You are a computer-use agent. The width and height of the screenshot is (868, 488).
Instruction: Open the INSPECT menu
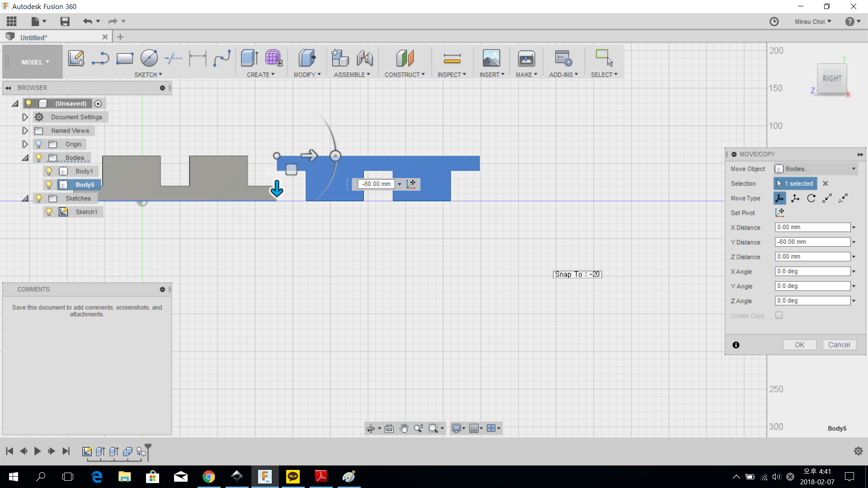[452, 75]
